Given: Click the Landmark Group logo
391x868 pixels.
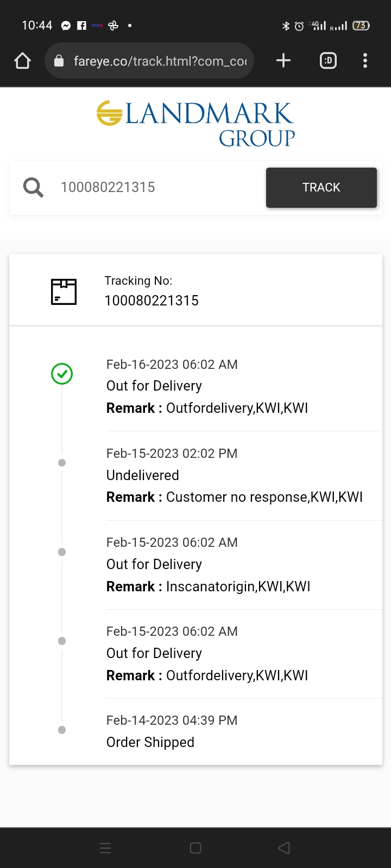Looking at the screenshot, I should click(x=195, y=124).
